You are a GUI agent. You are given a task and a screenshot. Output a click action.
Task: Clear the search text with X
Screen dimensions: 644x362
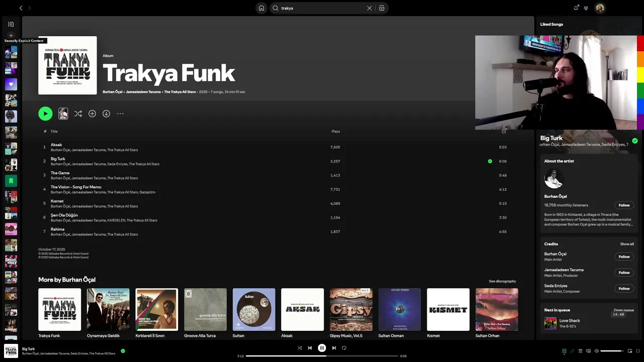click(x=369, y=8)
